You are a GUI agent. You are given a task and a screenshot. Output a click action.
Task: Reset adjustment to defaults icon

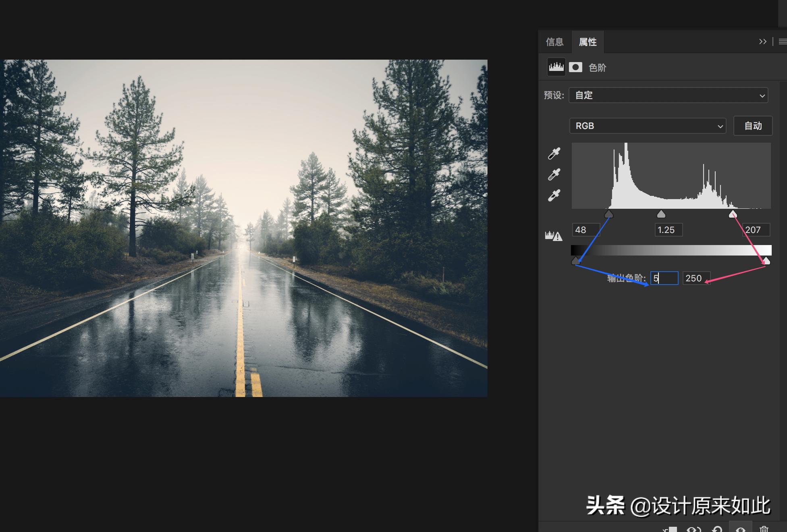[717, 529]
